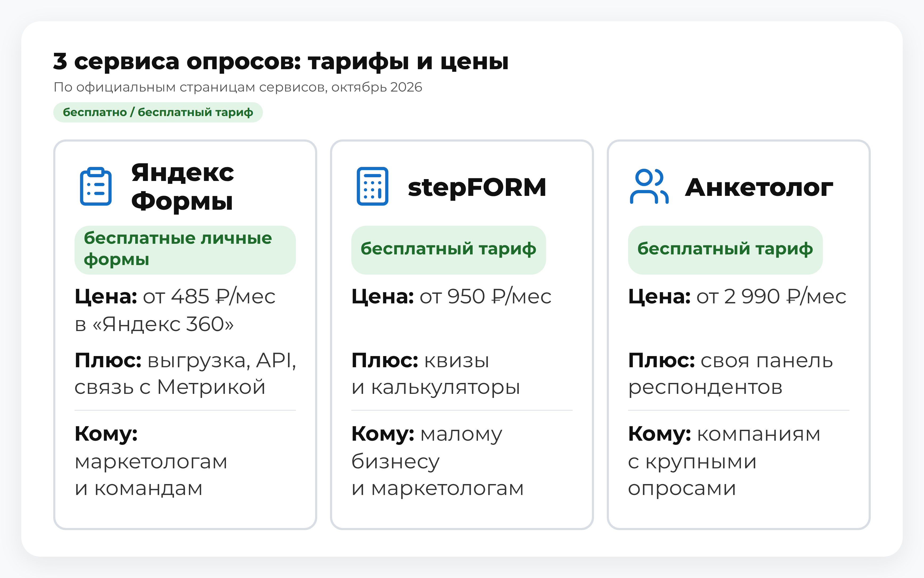Click the «бесплатные личные формы» badge

[x=185, y=250]
